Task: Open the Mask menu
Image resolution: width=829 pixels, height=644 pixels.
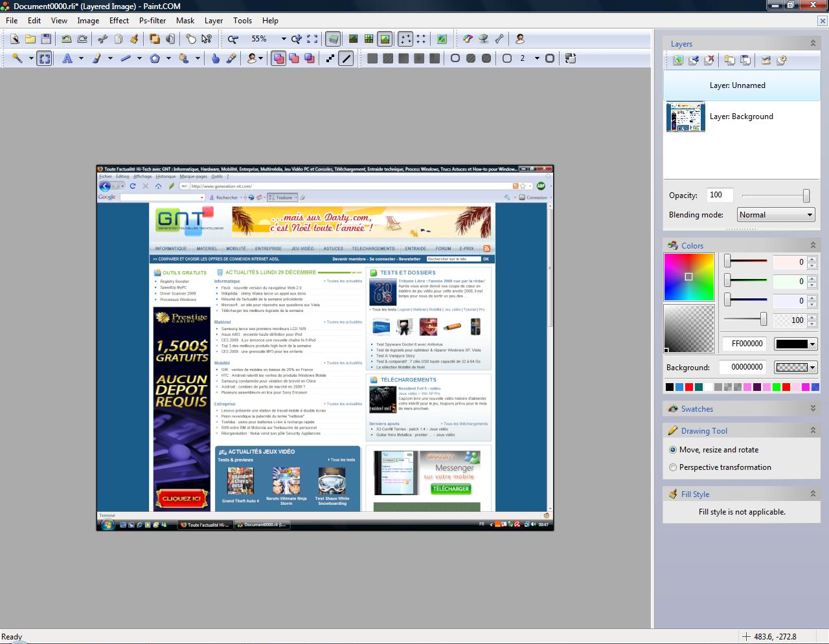Action: pos(185,21)
